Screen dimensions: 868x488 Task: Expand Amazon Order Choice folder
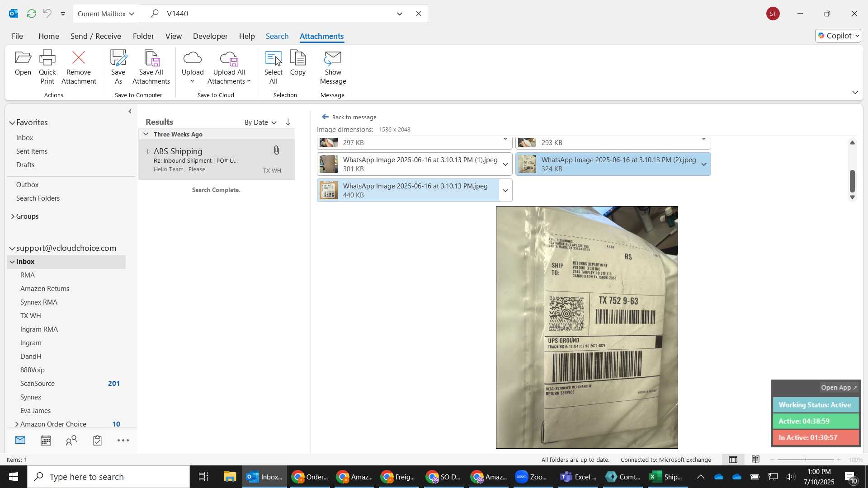coord(17,424)
